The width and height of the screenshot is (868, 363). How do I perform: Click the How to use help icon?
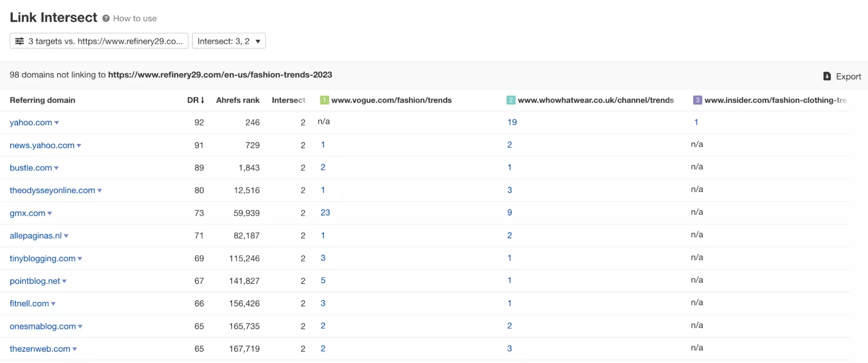106,18
